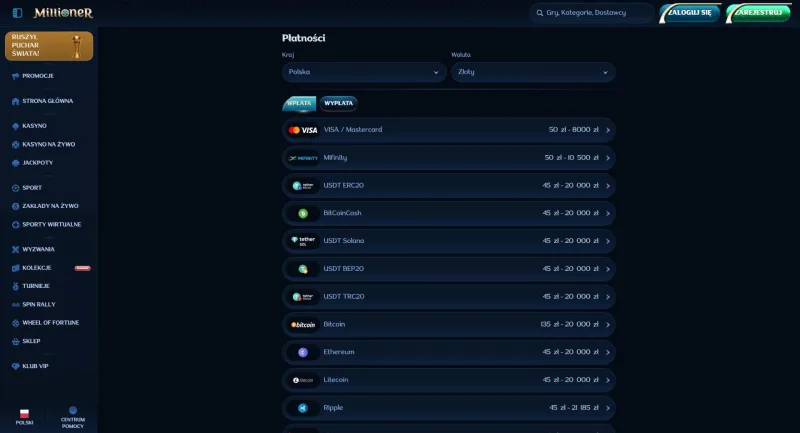Viewport: 800px width, 433px height.
Task: Click the games search input field
Action: point(592,13)
